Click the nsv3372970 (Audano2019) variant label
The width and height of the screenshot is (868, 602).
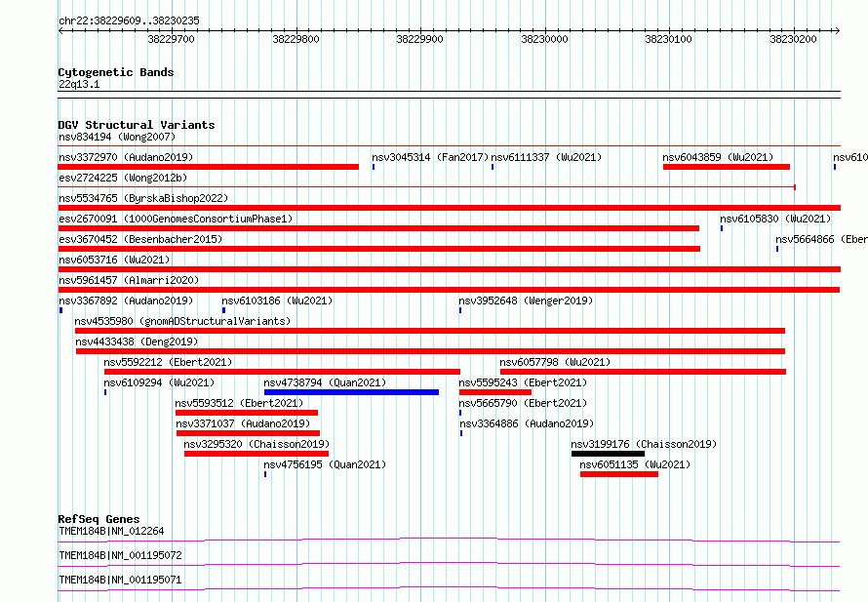coord(126,157)
